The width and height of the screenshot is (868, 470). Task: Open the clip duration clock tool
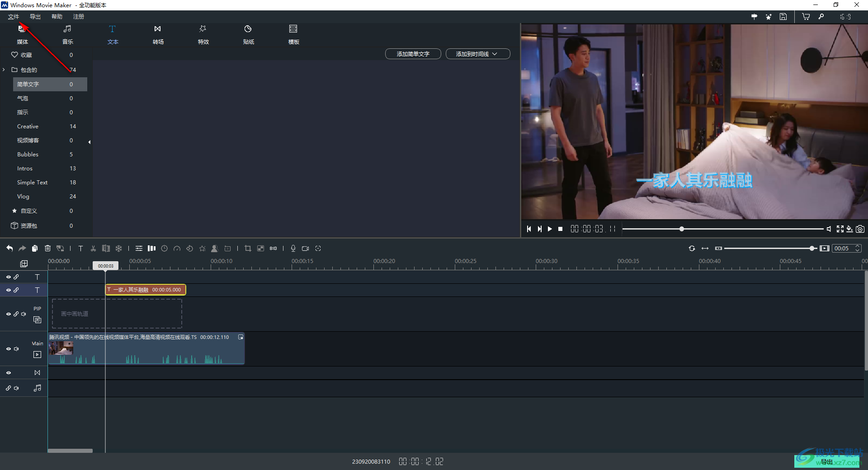coord(164,248)
